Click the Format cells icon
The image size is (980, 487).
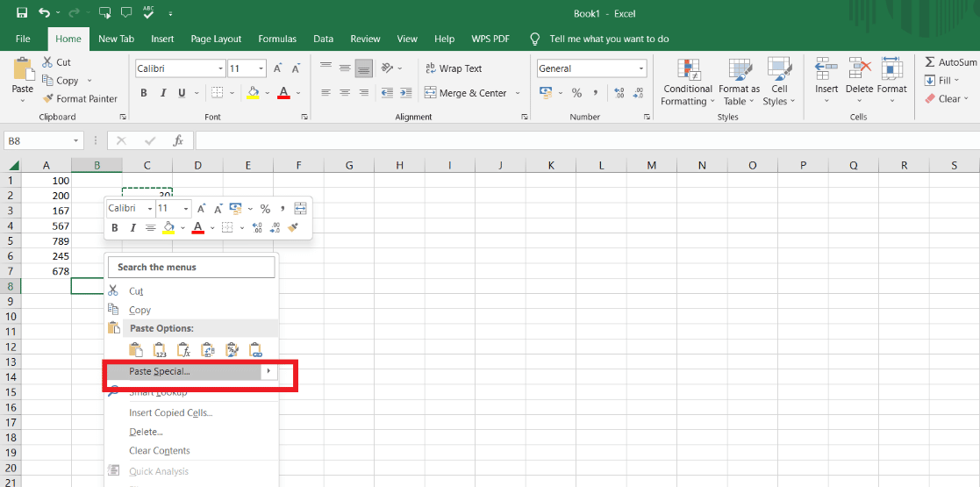pyautogui.click(x=891, y=68)
